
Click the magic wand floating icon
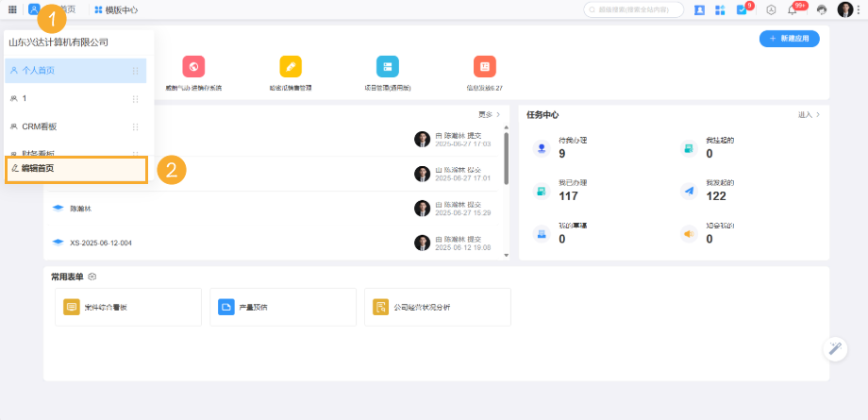835,348
